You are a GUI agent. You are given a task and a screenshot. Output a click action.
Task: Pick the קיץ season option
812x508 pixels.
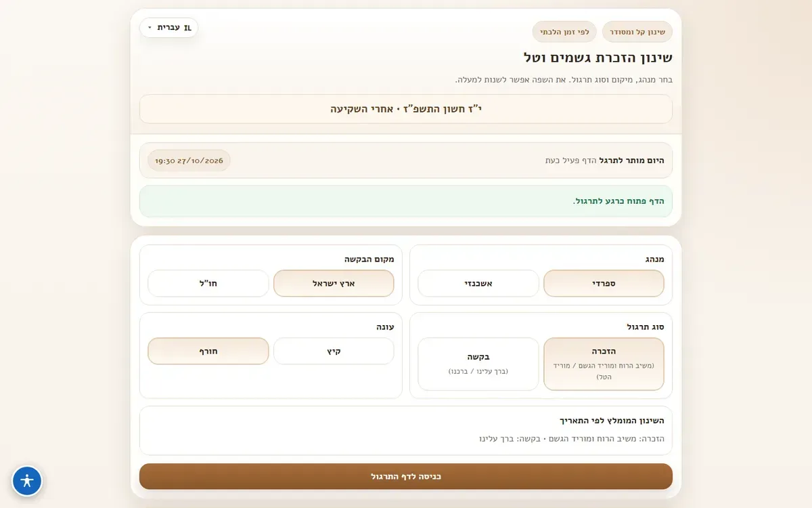334,351
